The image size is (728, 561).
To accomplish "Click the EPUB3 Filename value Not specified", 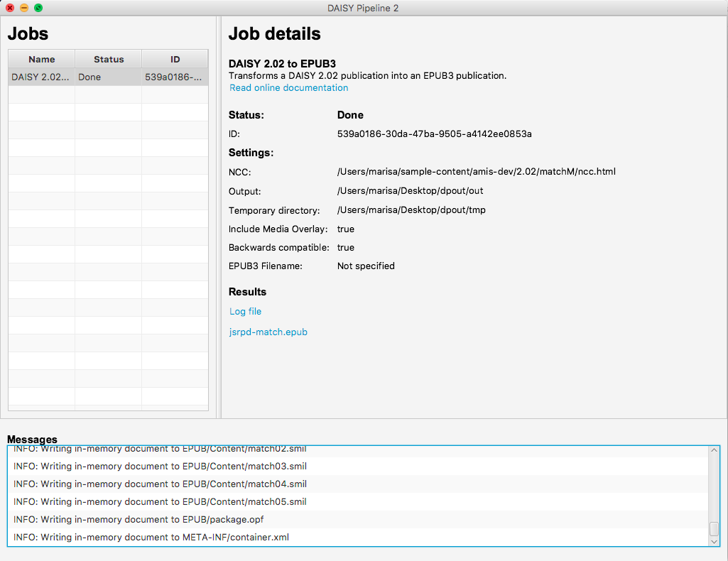I will tap(366, 266).
